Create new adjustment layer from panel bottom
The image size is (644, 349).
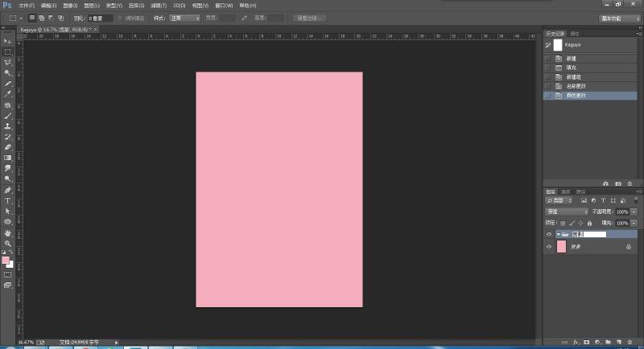coord(597,342)
